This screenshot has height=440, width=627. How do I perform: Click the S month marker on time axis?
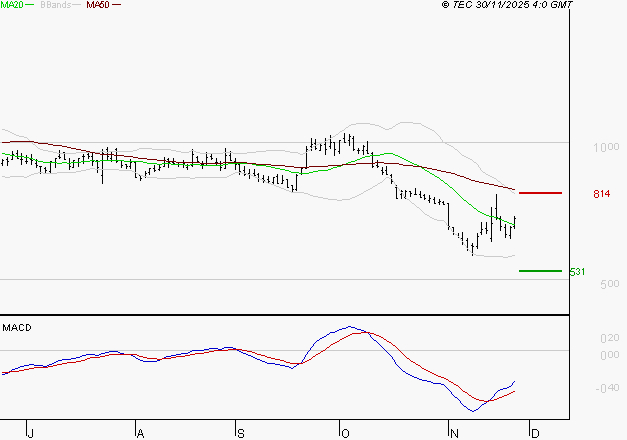point(240,433)
